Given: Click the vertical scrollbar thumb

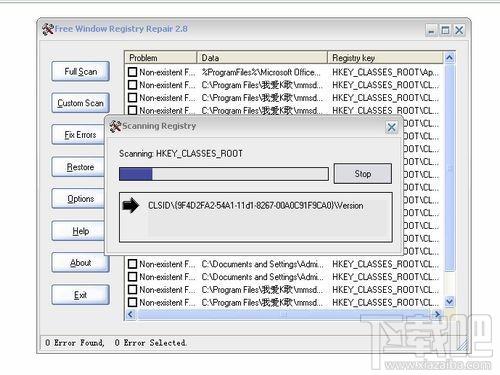Looking at the screenshot, I should click(449, 168).
